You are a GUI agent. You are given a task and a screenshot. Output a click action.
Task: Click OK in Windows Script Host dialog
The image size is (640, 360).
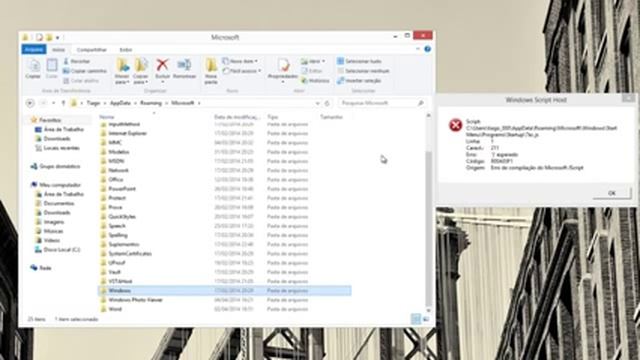pos(612,193)
